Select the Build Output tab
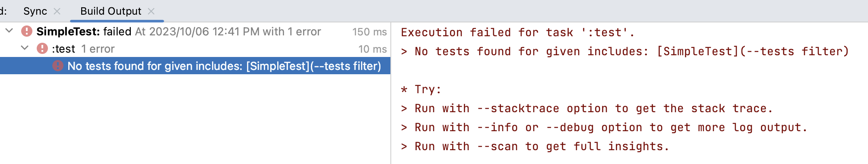The image size is (868, 164). 111,11
